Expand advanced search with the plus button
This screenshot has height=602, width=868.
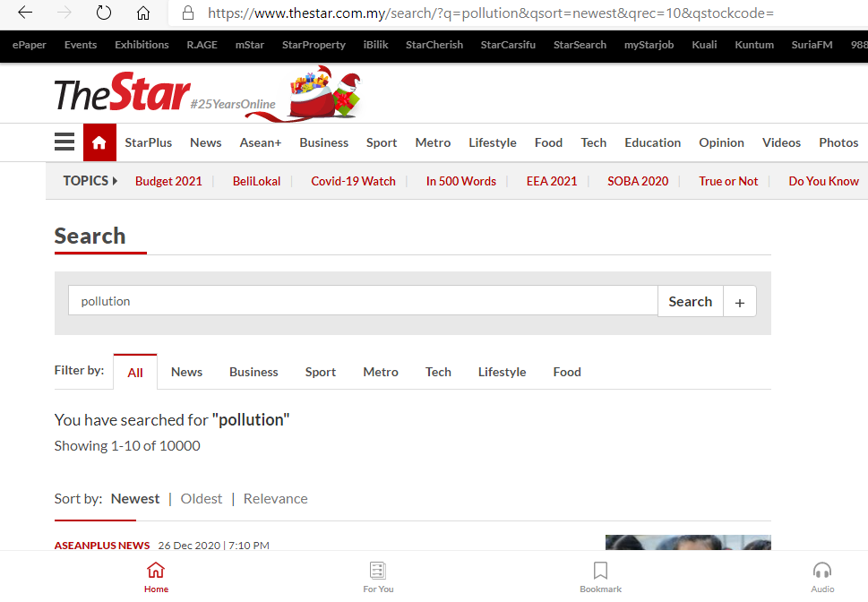click(740, 302)
